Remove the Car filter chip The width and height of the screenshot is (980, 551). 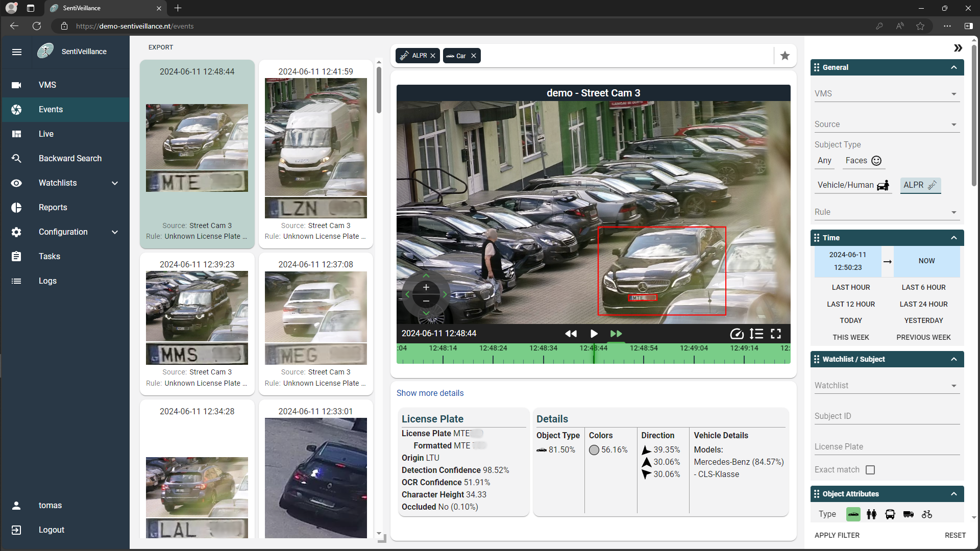coord(474,56)
